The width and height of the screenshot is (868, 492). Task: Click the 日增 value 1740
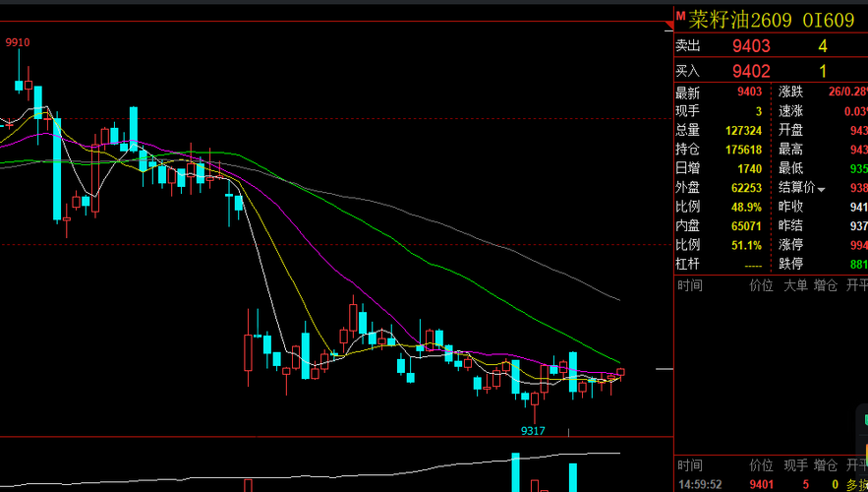point(749,168)
